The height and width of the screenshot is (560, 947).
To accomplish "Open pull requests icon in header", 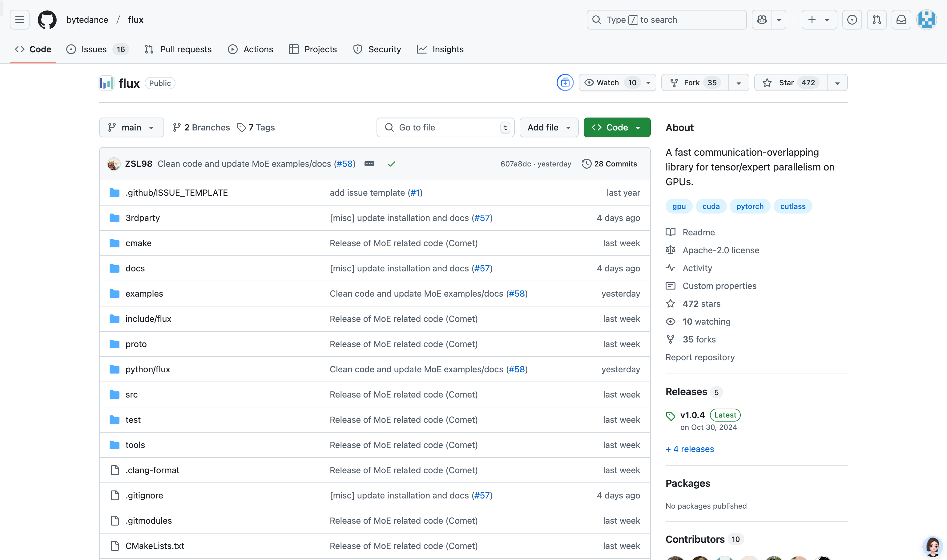I will 876,20.
